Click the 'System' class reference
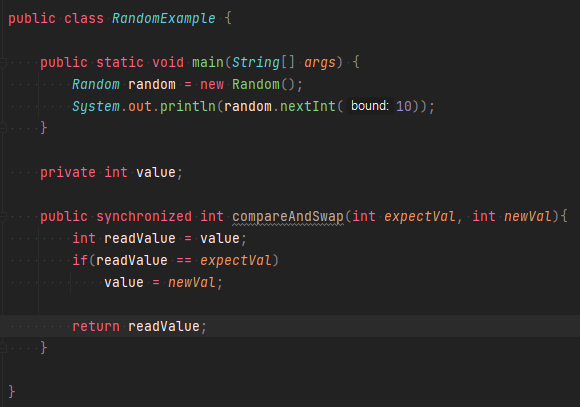This screenshot has height=407, width=580. click(96, 107)
